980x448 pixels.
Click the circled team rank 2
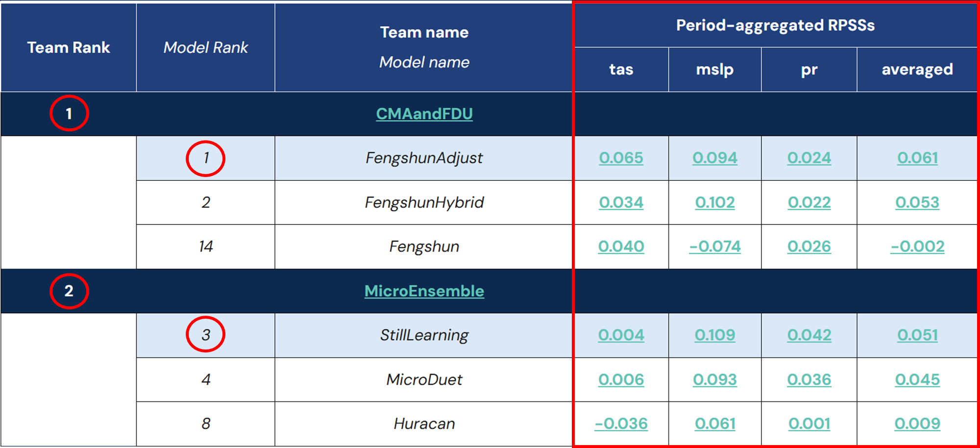pyautogui.click(x=69, y=291)
